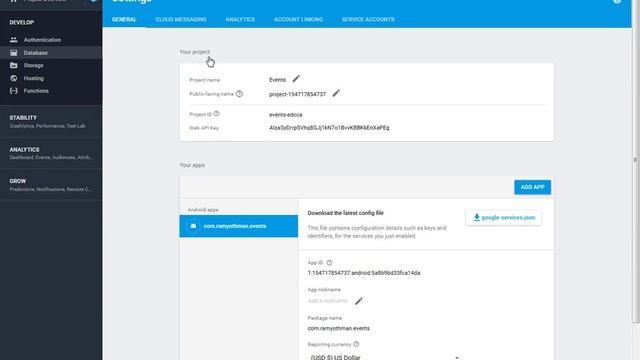Show help for Public-facing name
Screen dimensions: 640x360
[239, 94]
